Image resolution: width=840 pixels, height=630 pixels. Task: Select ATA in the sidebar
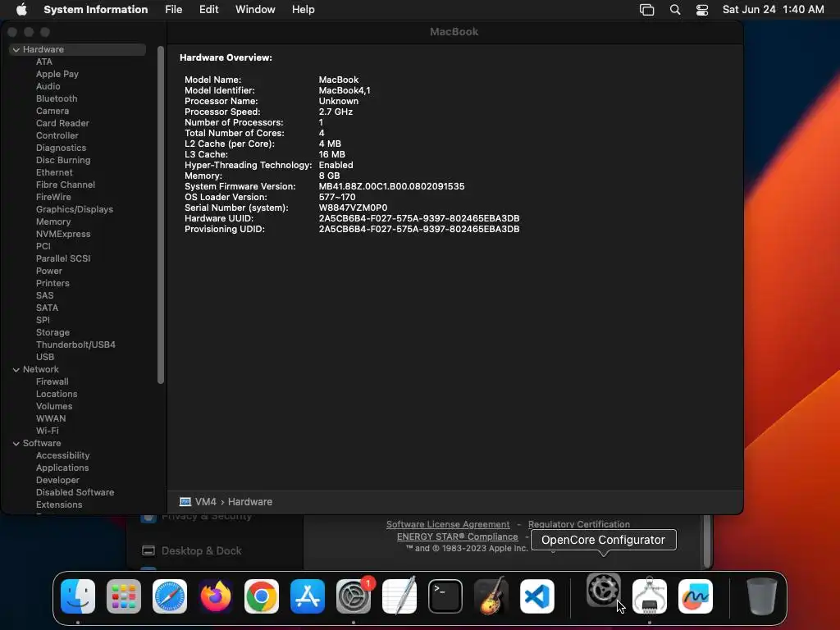(44, 62)
